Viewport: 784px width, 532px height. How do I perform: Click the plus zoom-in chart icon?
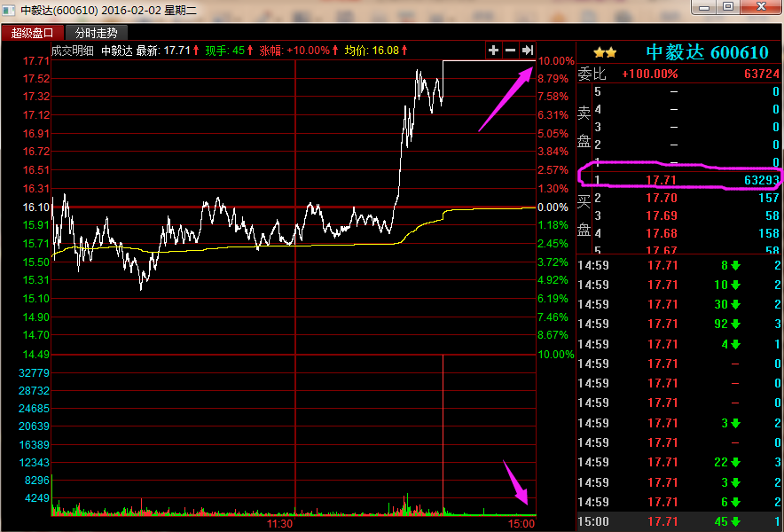[x=494, y=51]
